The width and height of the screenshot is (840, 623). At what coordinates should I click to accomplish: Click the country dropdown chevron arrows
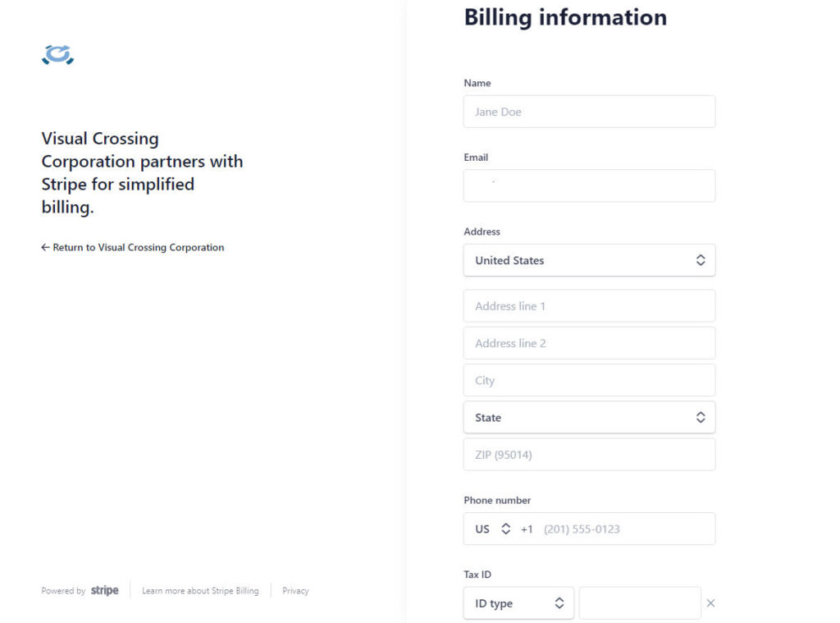coord(701,260)
